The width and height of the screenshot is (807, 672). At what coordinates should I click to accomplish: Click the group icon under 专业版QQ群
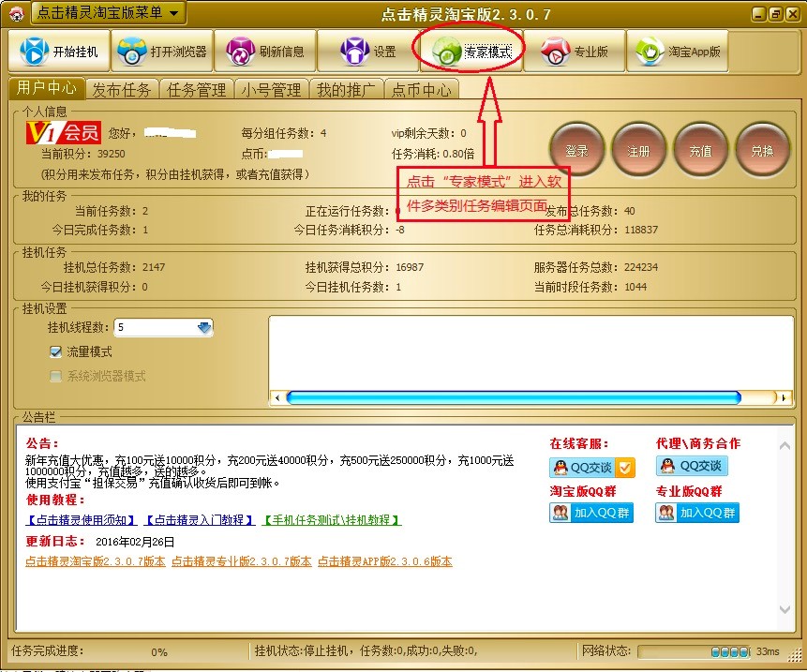click(666, 513)
